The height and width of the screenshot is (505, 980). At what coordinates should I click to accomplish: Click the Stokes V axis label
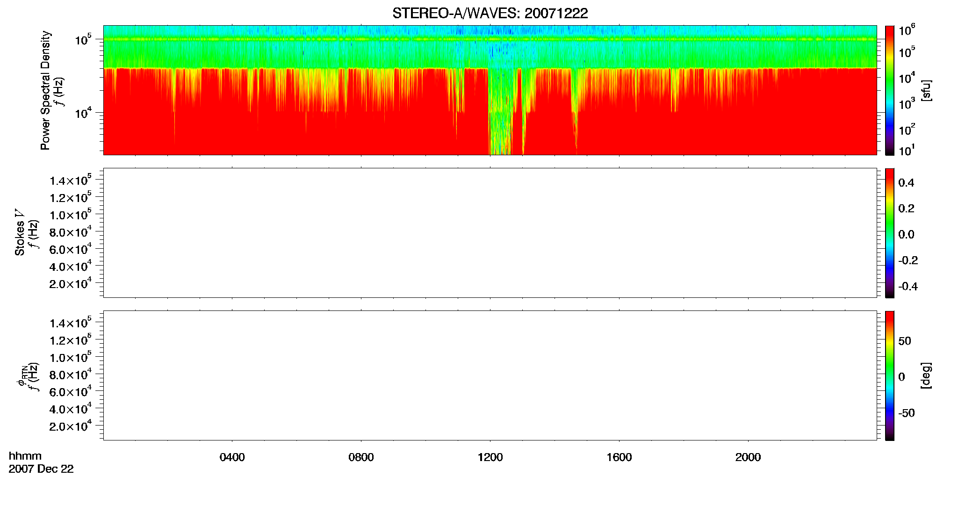pos(20,232)
